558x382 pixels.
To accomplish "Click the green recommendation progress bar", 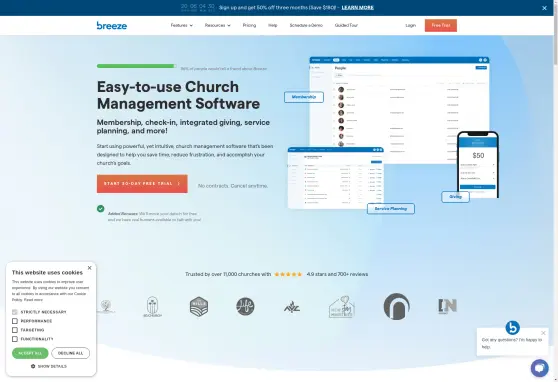I will 136,66.
